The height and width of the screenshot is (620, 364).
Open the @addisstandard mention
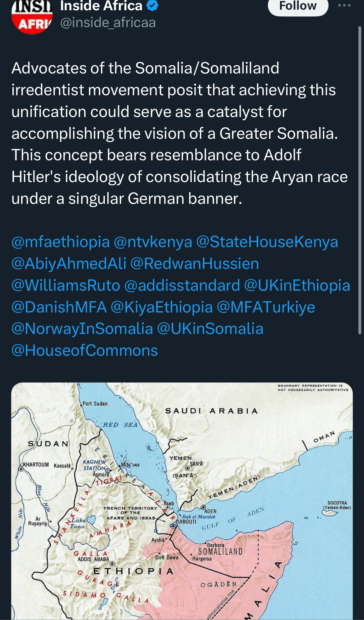(x=182, y=285)
